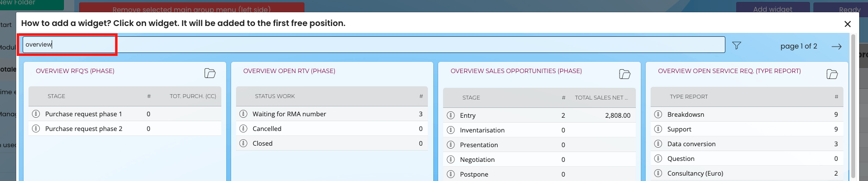Viewport: 868px width, 181px height.
Task: Sort by Total Sales Net column
Action: [601, 98]
